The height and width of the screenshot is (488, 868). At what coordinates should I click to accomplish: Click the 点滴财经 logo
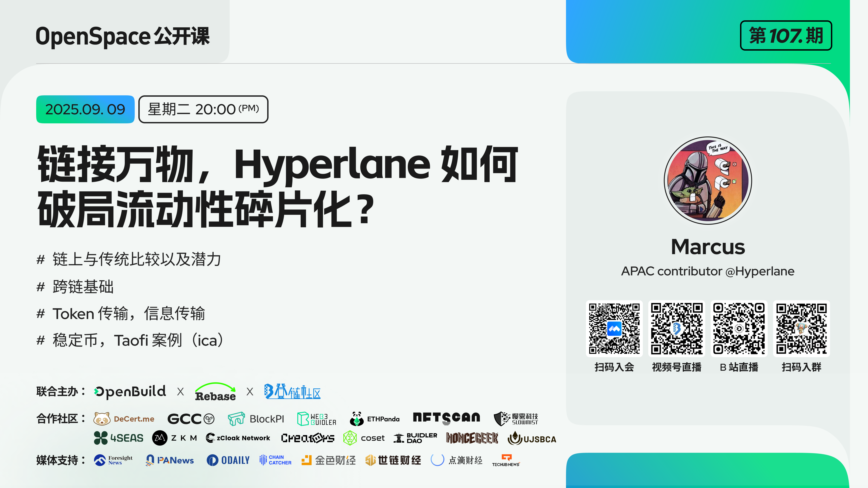click(457, 460)
